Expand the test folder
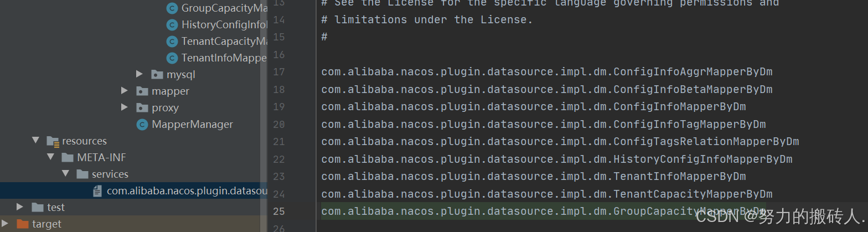The height and width of the screenshot is (232, 868). (20, 207)
